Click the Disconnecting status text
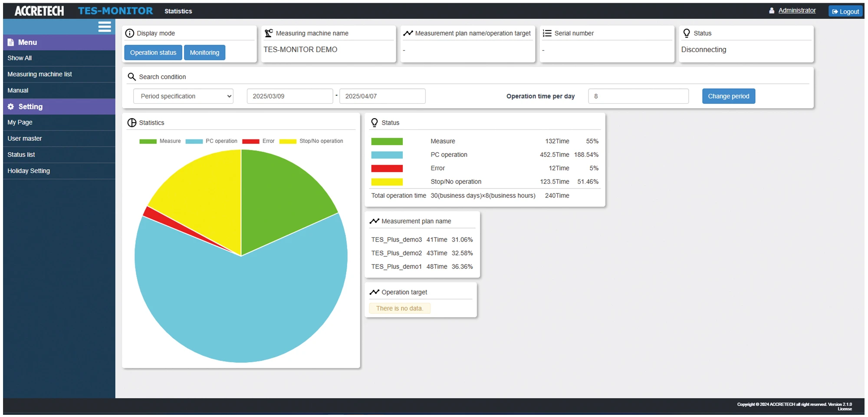Image resolution: width=868 pixels, height=417 pixels. pos(704,50)
